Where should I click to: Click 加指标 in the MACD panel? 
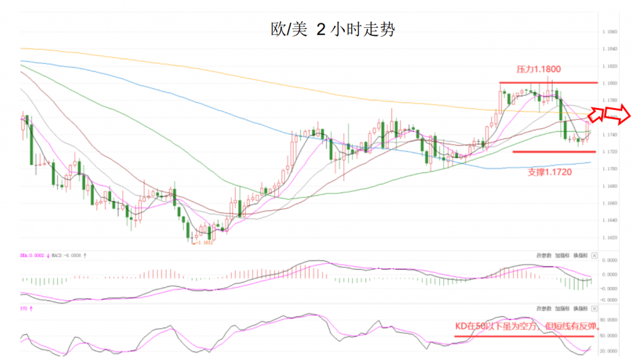[x=562, y=255]
